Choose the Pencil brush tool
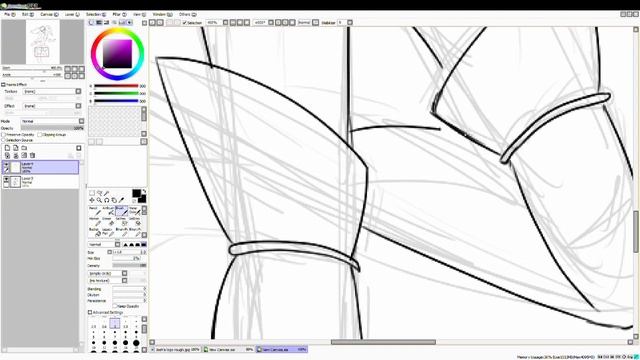640x360 pixels. click(x=94, y=211)
